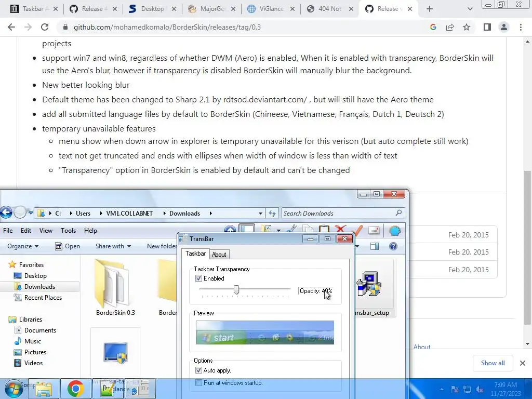Select Recent Places in the navigation pane
This screenshot has height=399, width=532.
tap(43, 298)
